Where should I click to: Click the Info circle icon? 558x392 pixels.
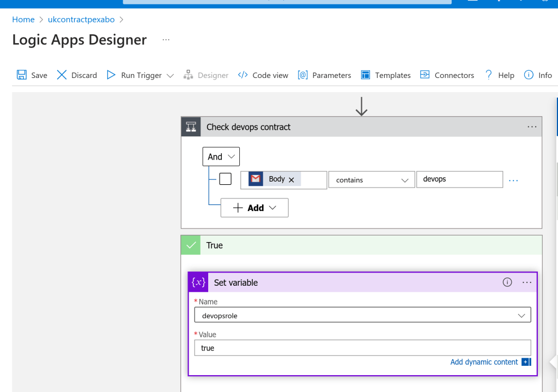pyautogui.click(x=529, y=75)
